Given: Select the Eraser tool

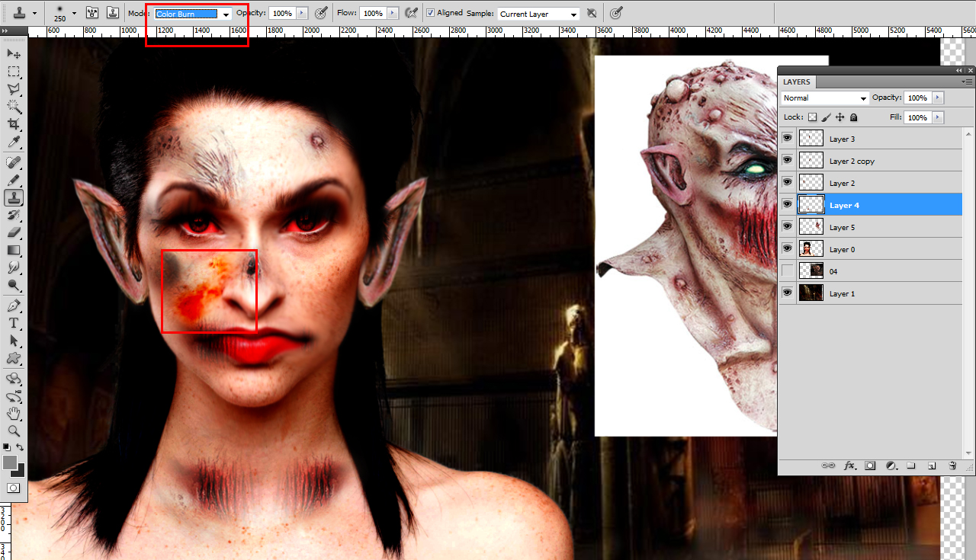Looking at the screenshot, I should [14, 232].
